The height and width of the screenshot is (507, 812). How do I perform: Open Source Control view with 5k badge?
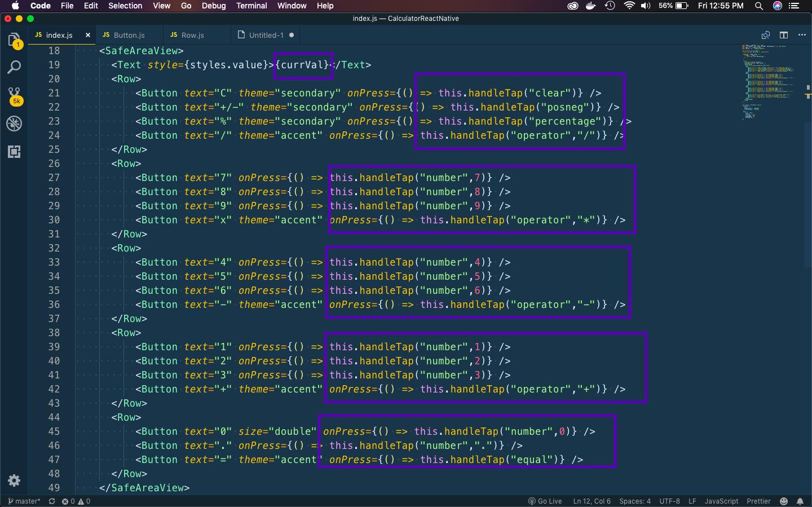coord(15,95)
